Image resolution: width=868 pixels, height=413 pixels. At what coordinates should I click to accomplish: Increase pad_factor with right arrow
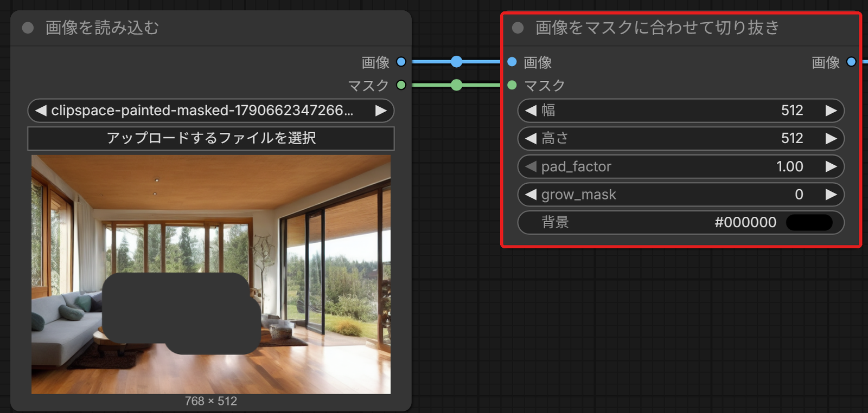(831, 166)
